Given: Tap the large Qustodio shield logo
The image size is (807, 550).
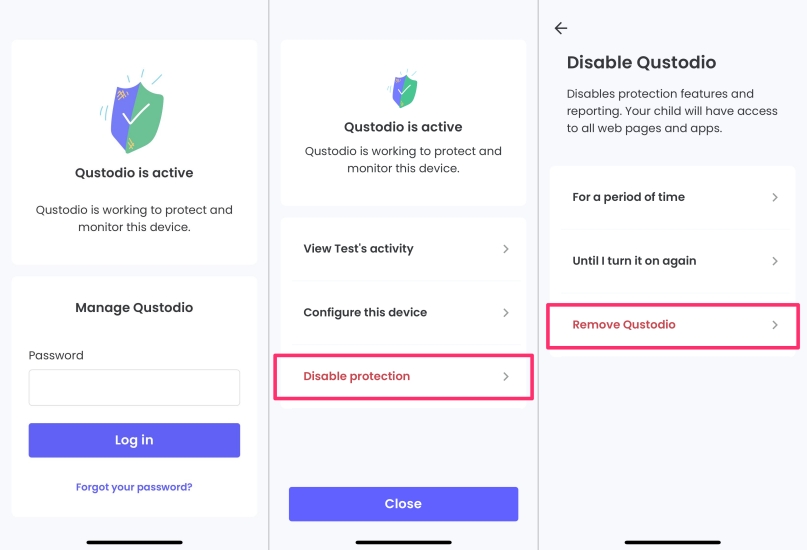Looking at the screenshot, I should point(134,113).
